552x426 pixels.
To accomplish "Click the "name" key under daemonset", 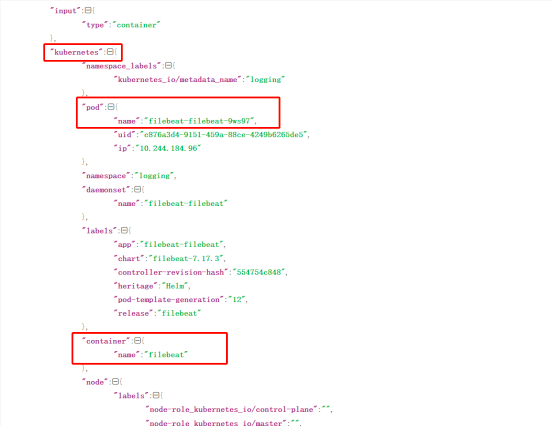I will pyautogui.click(x=127, y=203).
